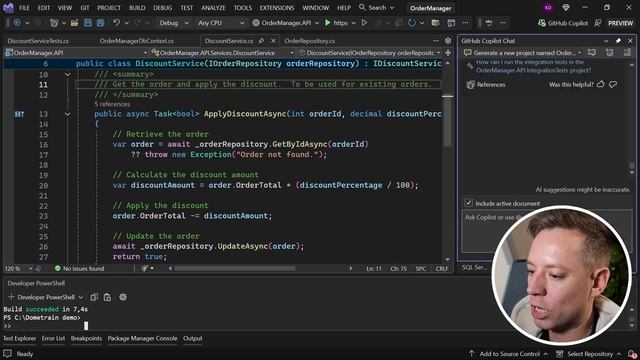Viewport: 640px width, 360px height.
Task: Click the split editor plus icon
Action: pyautogui.click(x=448, y=53)
